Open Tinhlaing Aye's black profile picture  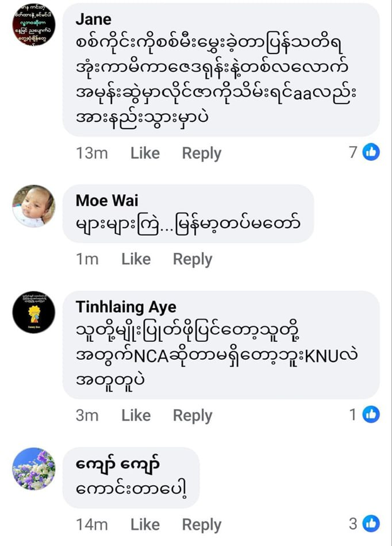[34, 313]
